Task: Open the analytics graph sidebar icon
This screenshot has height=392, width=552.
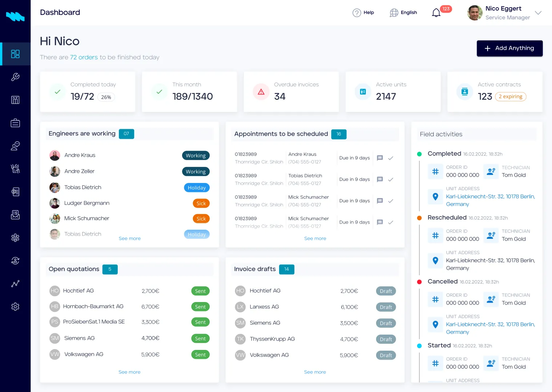Action: 15,284
